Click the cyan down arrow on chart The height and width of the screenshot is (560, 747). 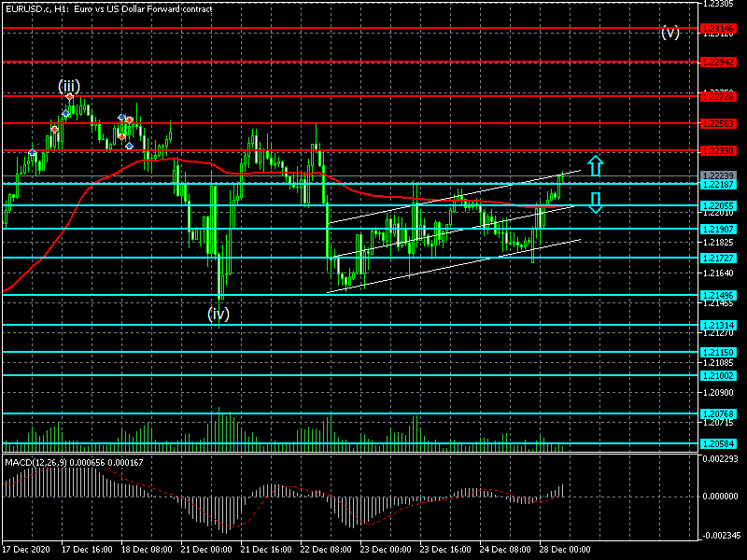pos(596,203)
